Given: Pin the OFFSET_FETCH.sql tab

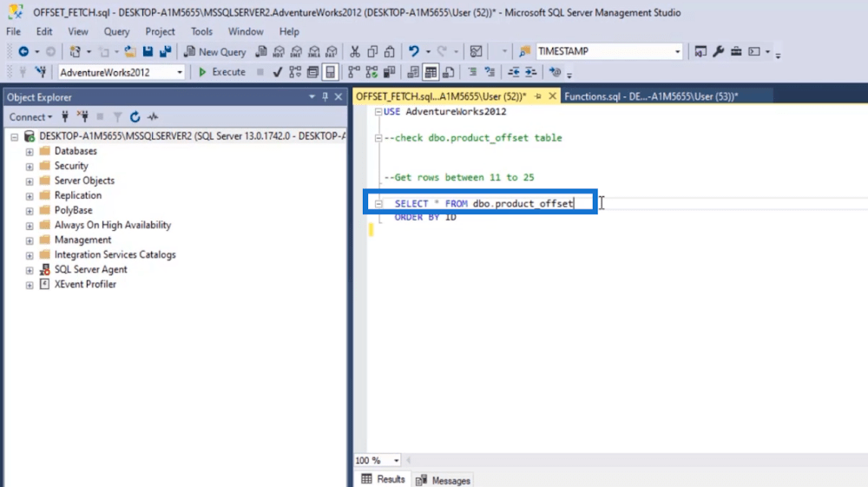Looking at the screenshot, I should (x=538, y=96).
